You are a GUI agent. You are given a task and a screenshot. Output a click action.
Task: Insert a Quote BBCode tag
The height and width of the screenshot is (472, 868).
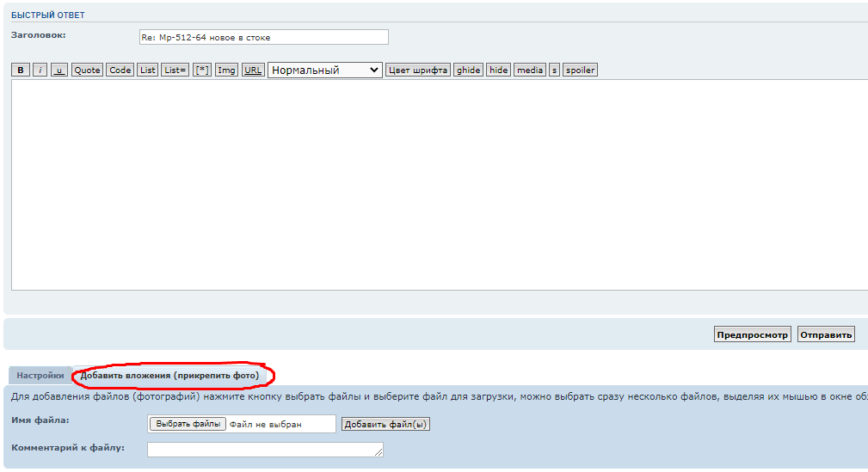click(87, 70)
